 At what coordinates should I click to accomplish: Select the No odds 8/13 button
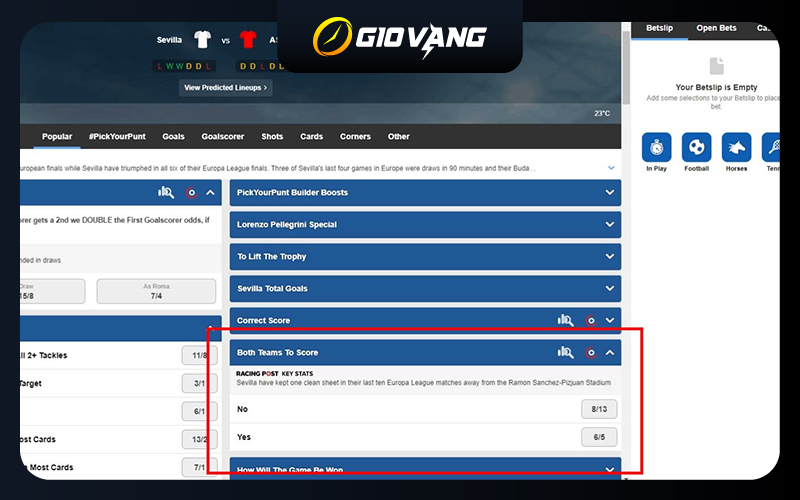(599, 409)
